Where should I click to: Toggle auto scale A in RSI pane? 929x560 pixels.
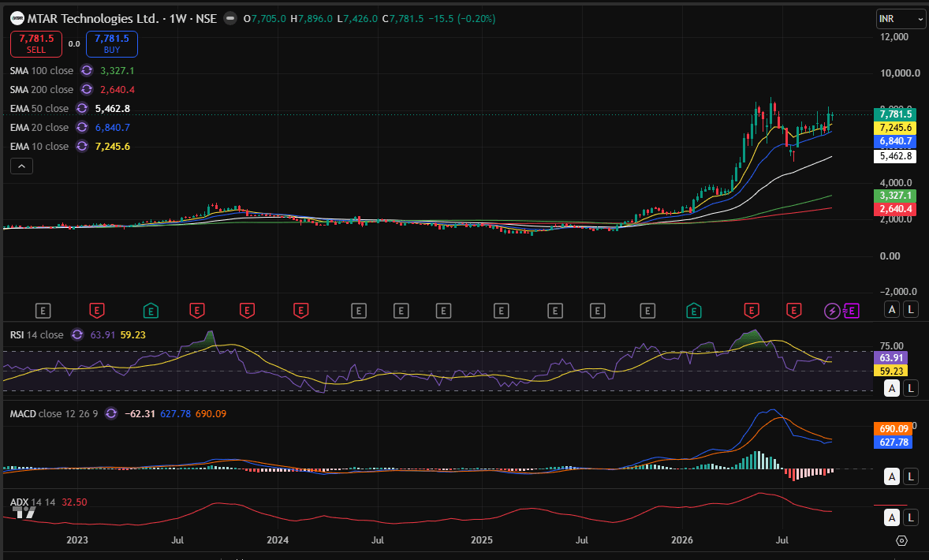[x=892, y=388]
